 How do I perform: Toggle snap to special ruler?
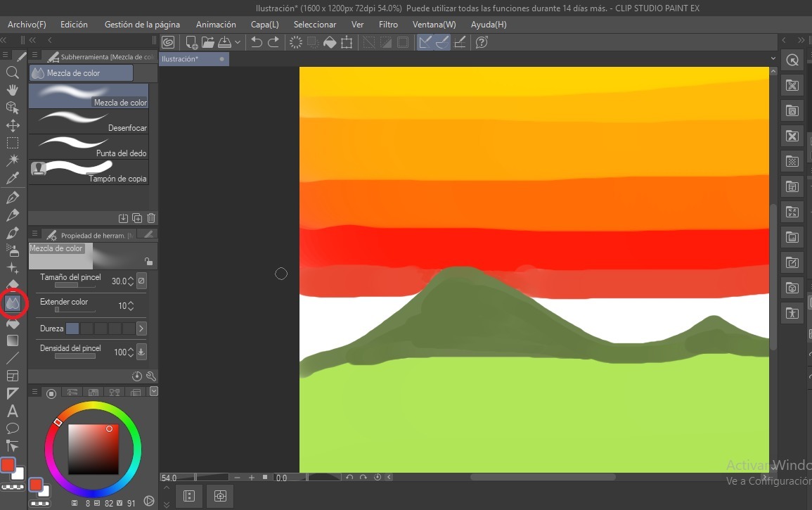[442, 42]
